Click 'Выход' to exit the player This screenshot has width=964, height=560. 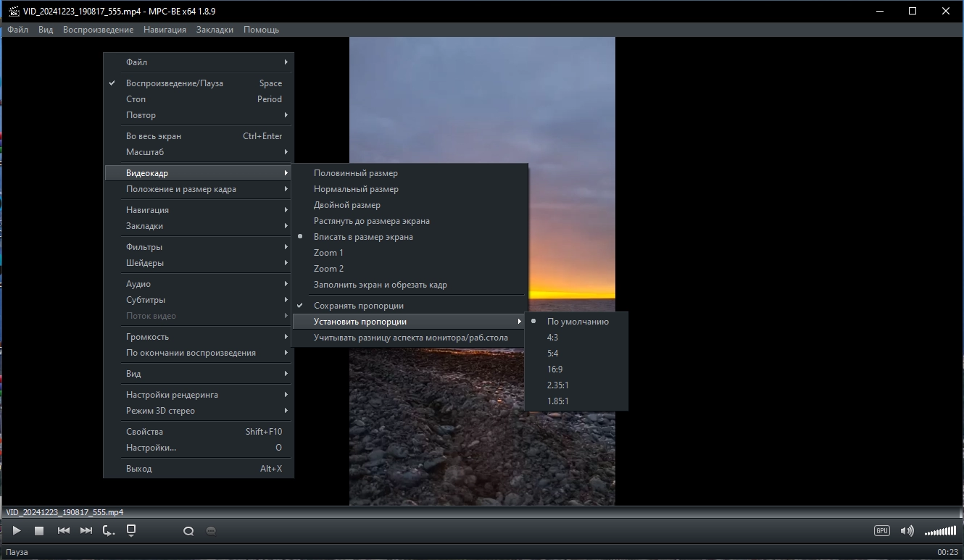[139, 469]
